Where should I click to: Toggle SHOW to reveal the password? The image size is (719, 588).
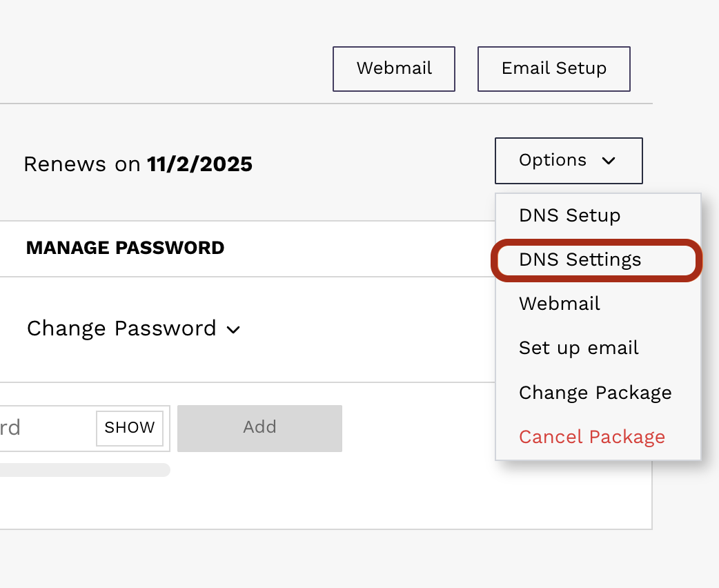coord(130,428)
